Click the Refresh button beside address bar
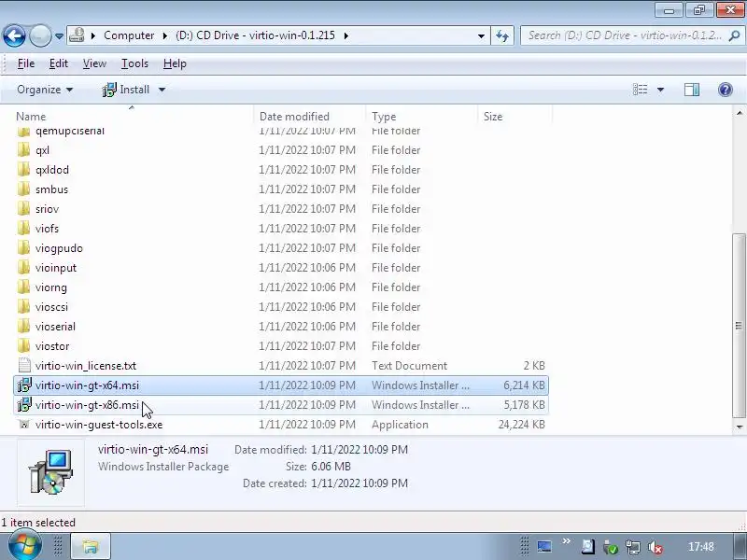Screen dimensions: 747x560 (502, 35)
